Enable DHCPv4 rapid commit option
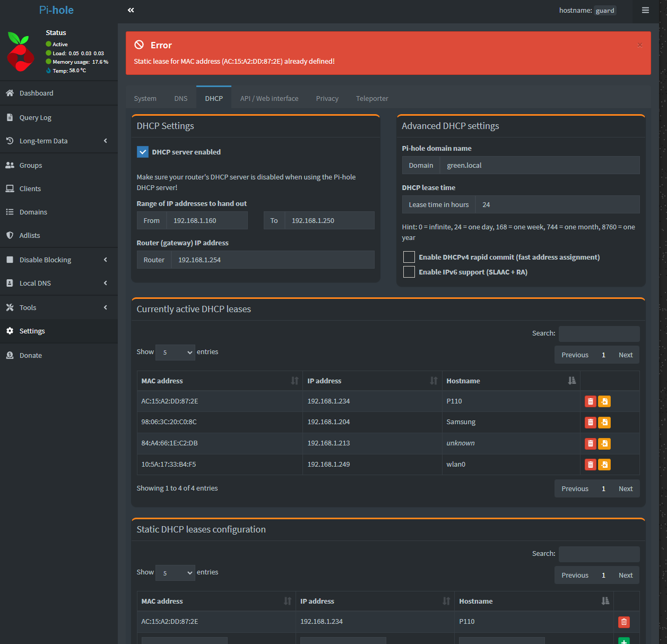Viewport: 667px width, 644px height. click(x=409, y=257)
